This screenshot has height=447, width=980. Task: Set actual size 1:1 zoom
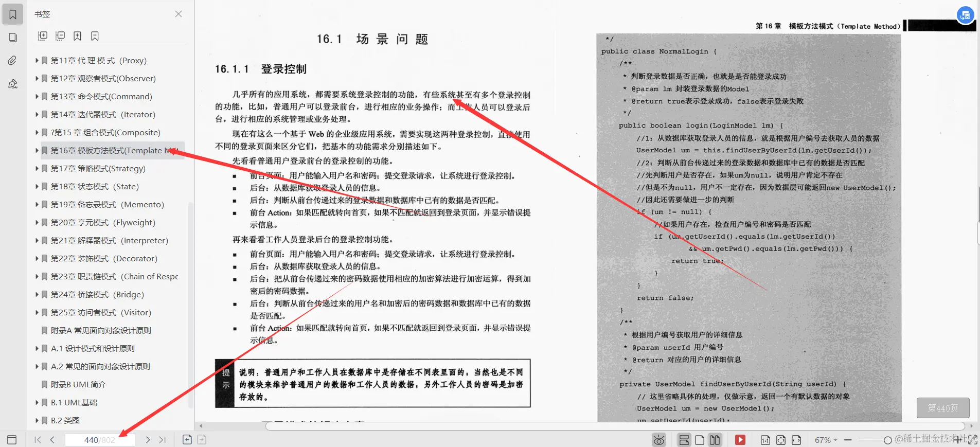(x=765, y=440)
